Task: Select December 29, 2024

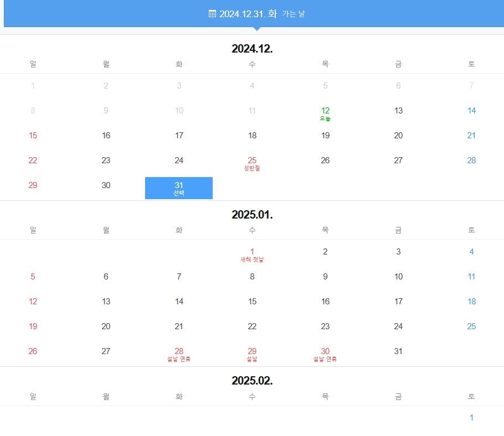Action: pyautogui.click(x=33, y=185)
